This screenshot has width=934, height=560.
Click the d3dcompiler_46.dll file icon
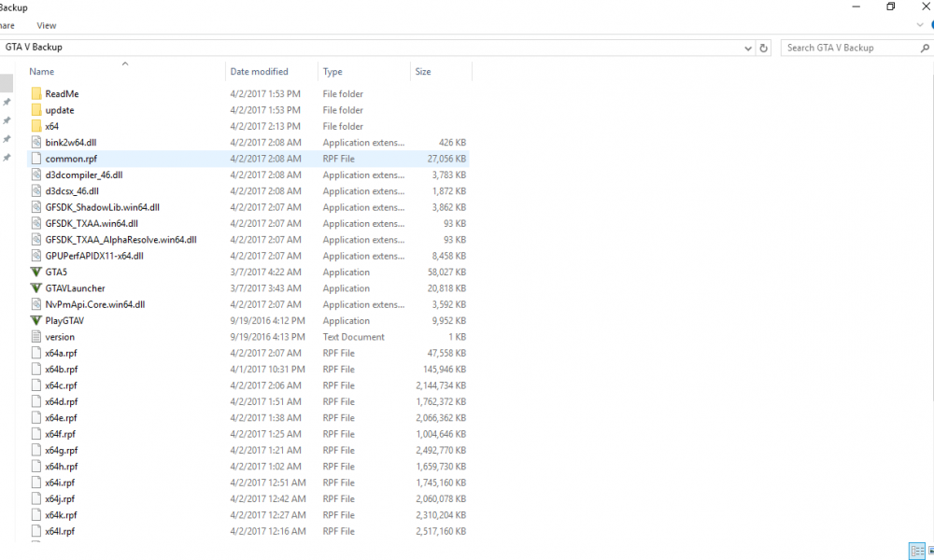click(36, 175)
